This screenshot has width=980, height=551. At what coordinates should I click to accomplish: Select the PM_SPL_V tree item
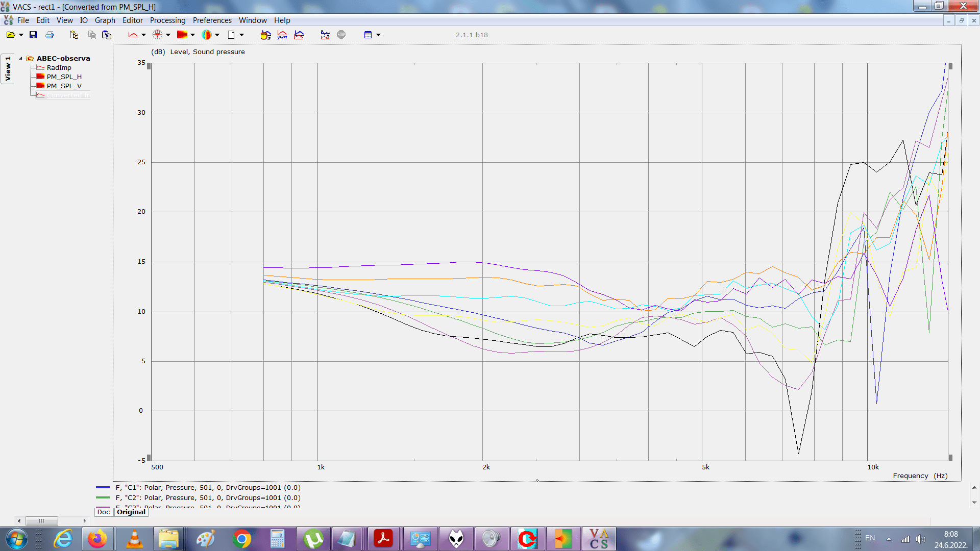click(64, 86)
